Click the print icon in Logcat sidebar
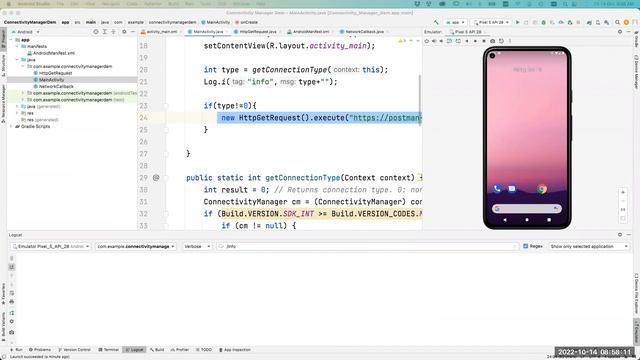640x360 pixels. (11, 302)
